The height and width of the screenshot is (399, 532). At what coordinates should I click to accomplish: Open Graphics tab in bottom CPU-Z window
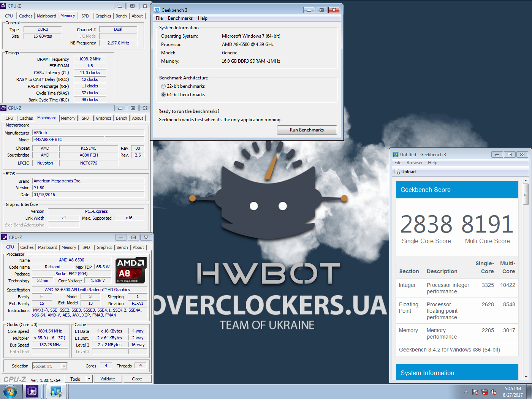coord(104,247)
